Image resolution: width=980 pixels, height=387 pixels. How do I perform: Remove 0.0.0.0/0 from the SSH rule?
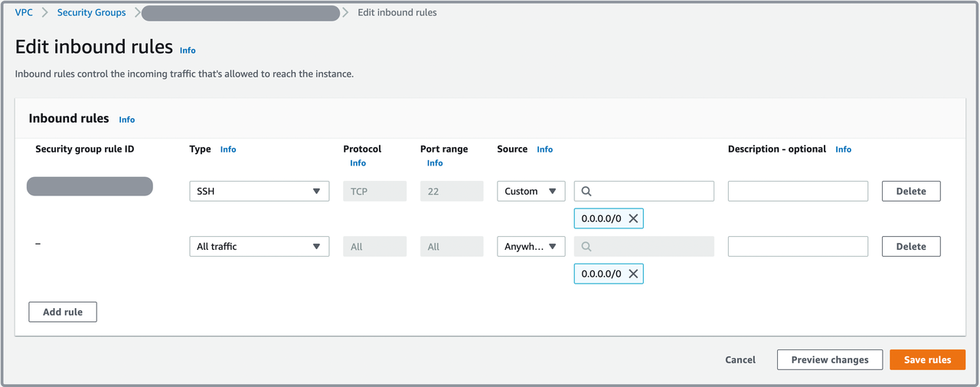click(633, 218)
